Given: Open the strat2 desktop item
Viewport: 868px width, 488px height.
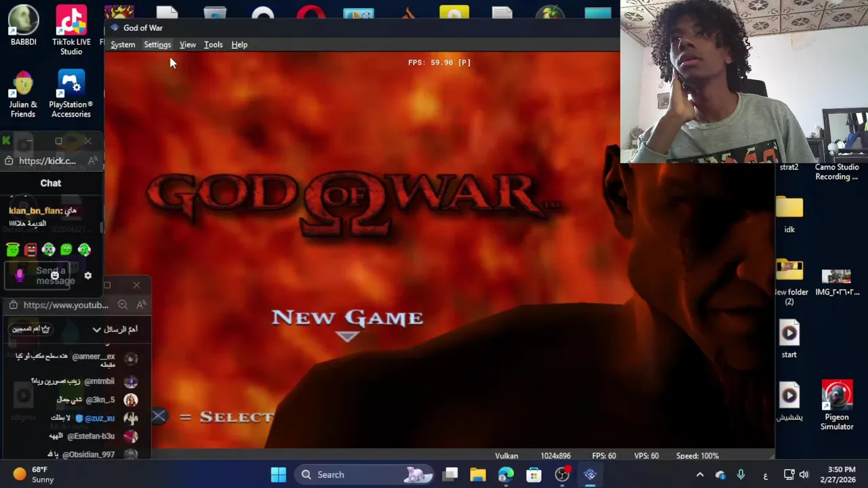Looking at the screenshot, I should [789, 167].
